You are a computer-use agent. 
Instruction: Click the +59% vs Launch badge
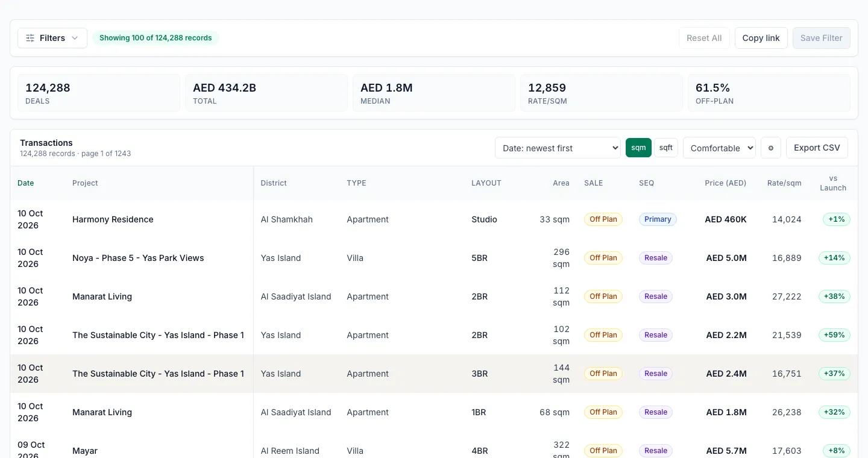[834, 335]
